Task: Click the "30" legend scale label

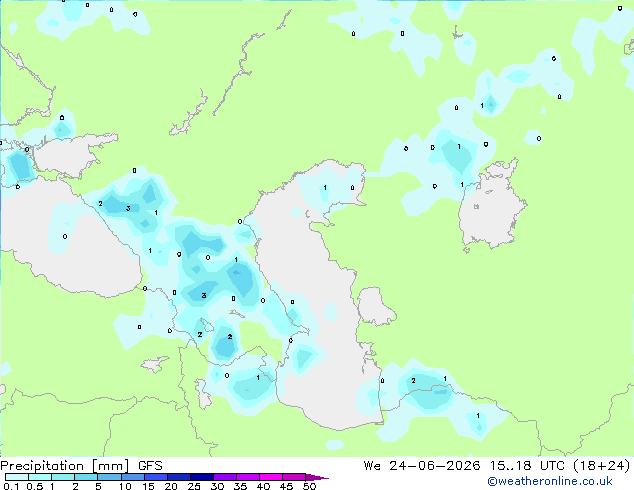Action: pyautogui.click(x=217, y=486)
